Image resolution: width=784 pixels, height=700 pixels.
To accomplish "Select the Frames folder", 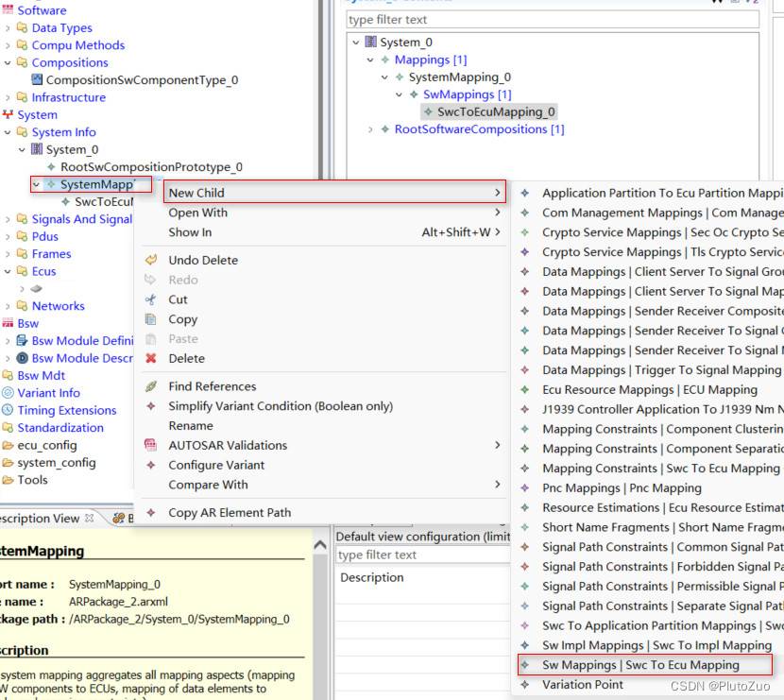I will [52, 253].
